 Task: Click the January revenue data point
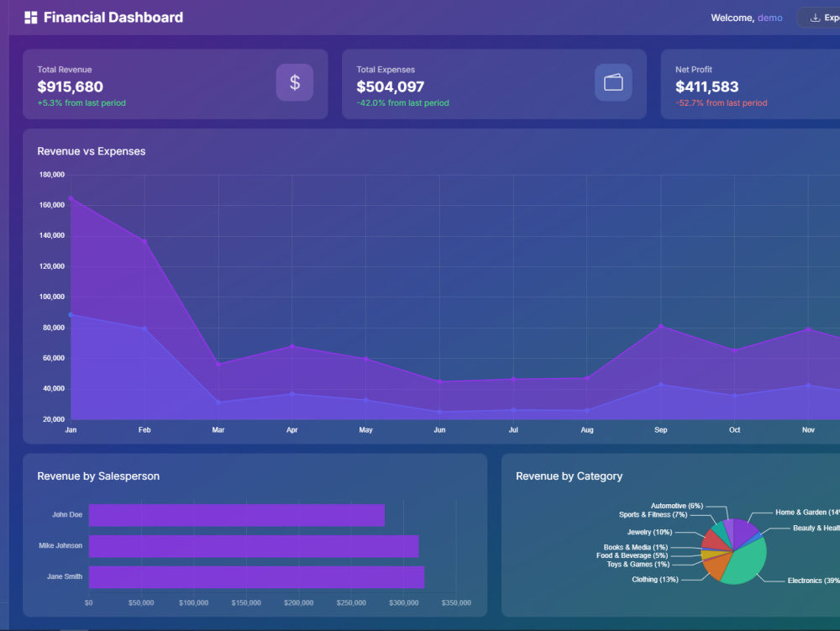coord(71,198)
